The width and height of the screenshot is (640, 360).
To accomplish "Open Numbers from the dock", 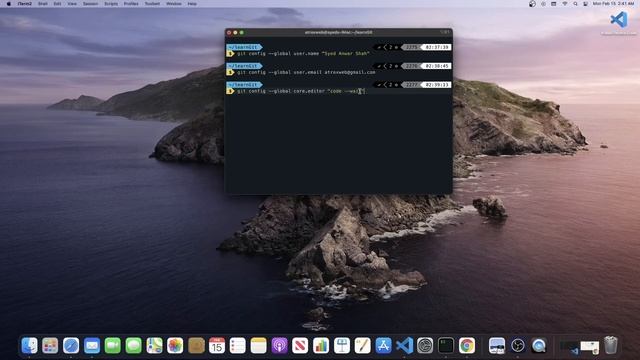I will pos(321,346).
